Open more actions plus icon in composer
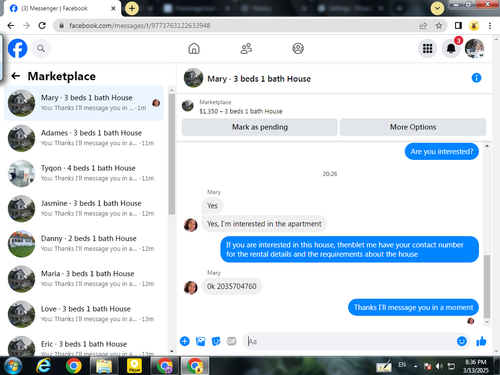 [x=185, y=341]
